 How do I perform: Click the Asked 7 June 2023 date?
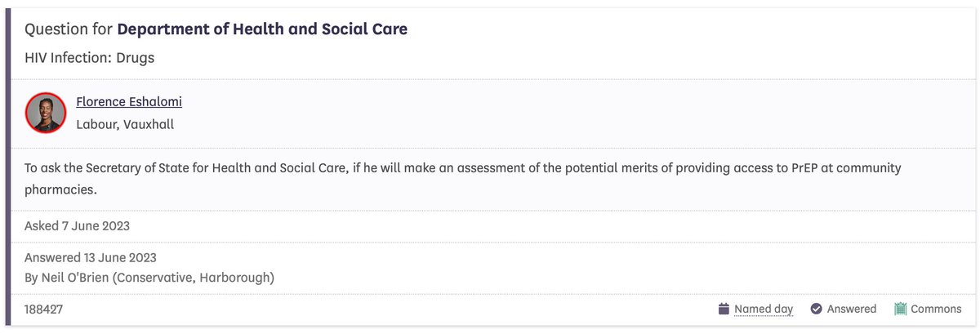point(77,225)
